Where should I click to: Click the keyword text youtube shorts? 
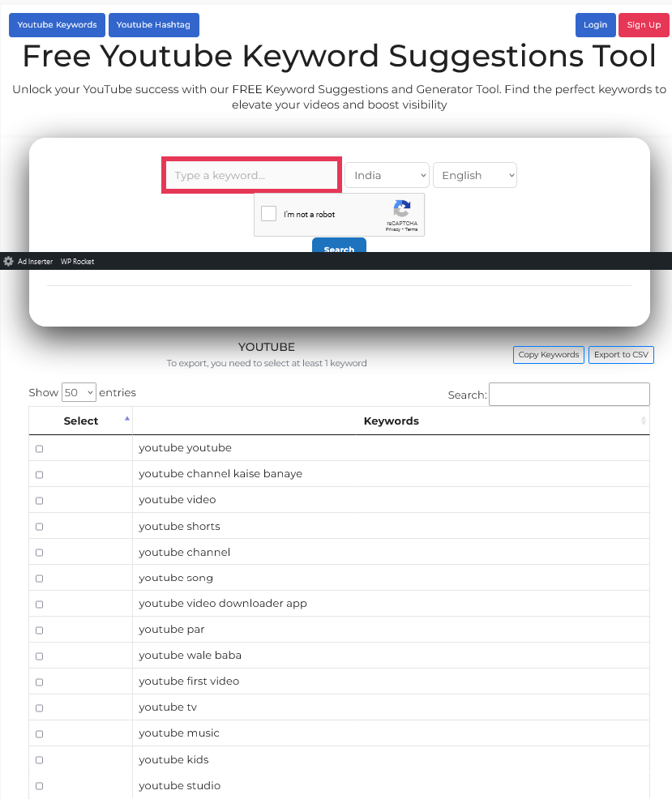[x=179, y=527]
